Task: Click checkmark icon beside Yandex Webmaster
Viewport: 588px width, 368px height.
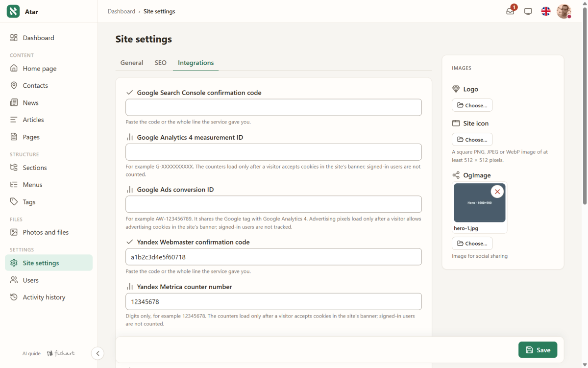Action: 130,242
